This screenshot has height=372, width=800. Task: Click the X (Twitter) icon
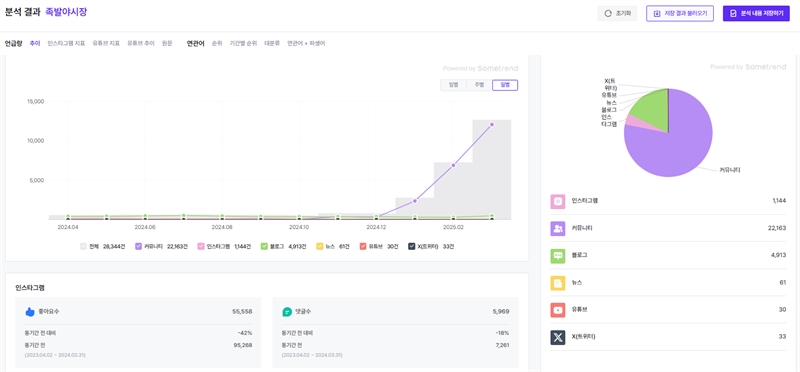tap(558, 337)
